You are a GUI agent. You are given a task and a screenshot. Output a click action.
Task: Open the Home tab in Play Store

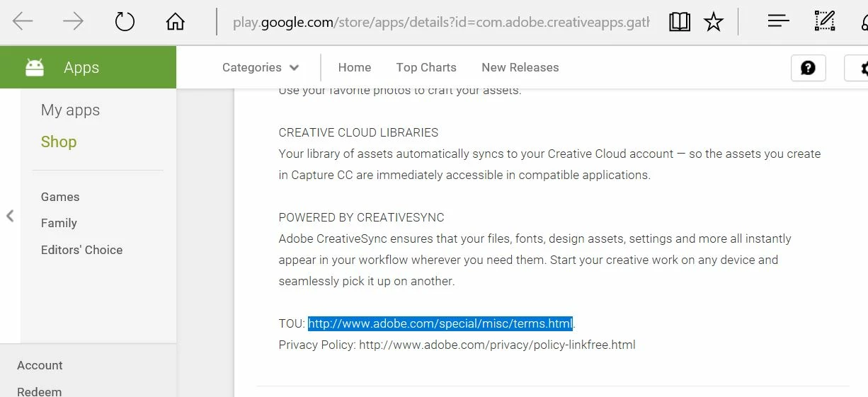(x=355, y=67)
